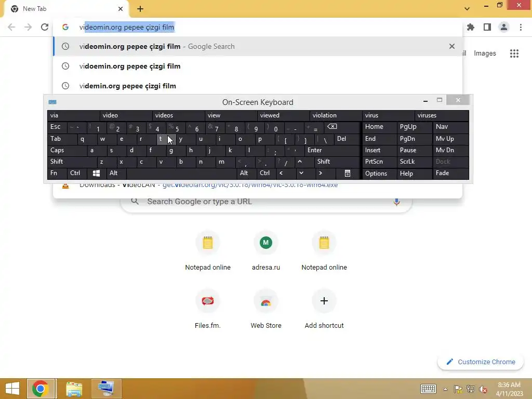The height and width of the screenshot is (399, 532).
Task: Toggle Nav mode on On-Screen Keyboard
Action: point(450,127)
